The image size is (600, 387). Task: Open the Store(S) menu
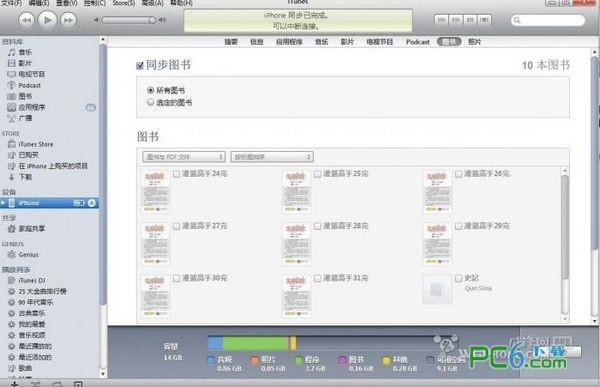[124, 3]
